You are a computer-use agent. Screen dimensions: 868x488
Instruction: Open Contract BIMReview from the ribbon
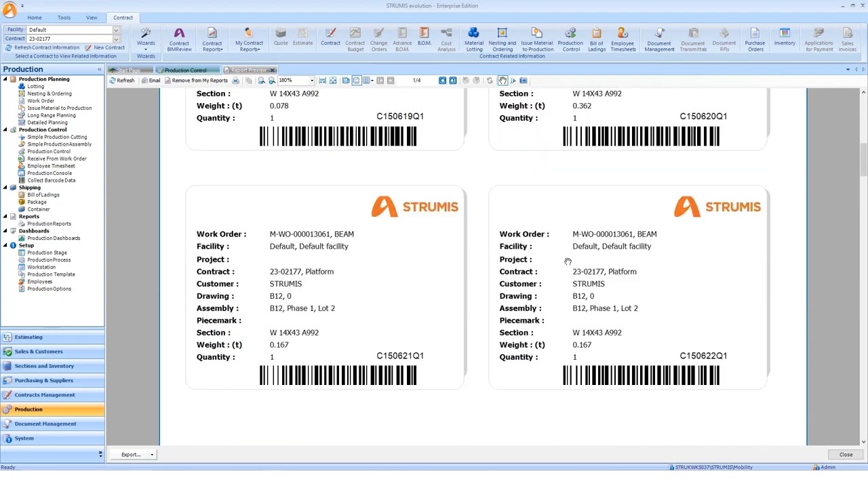click(179, 39)
